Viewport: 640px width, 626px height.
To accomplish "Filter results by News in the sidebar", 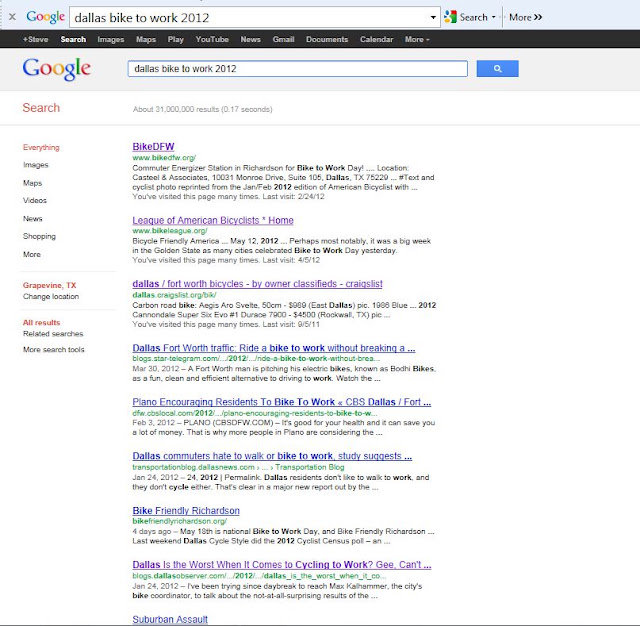I will click(33, 219).
